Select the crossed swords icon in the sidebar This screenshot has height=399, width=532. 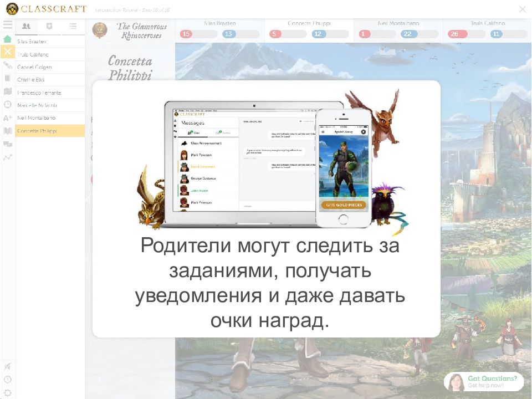point(7,52)
